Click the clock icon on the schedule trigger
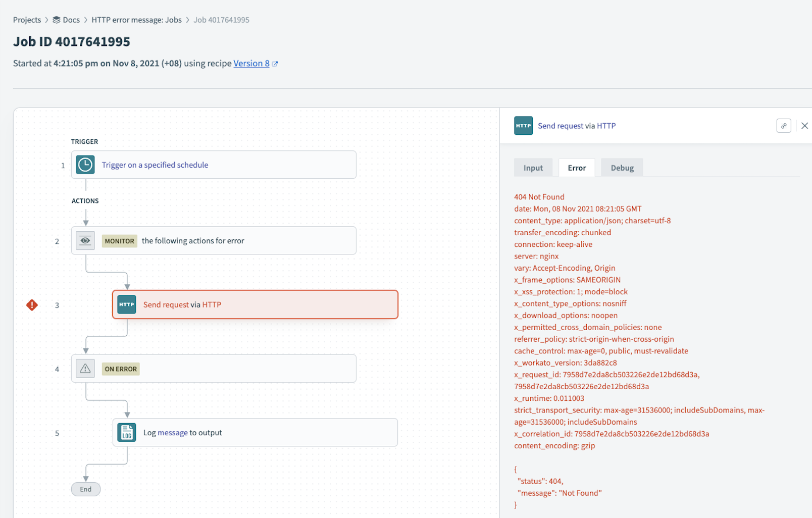 85,165
